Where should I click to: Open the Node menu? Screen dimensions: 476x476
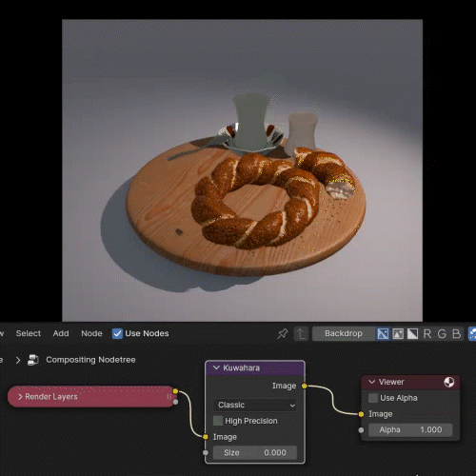click(91, 333)
